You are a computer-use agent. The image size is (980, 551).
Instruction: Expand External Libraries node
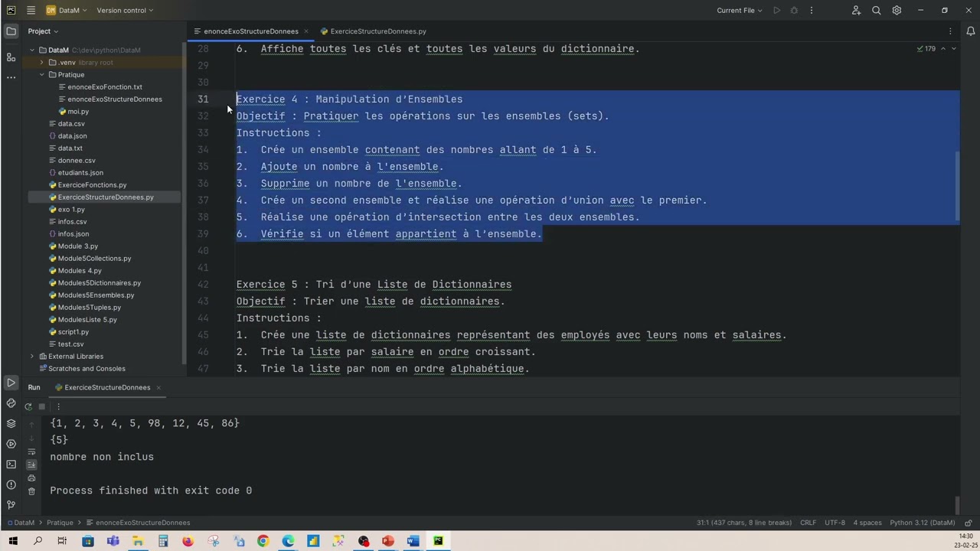32,356
